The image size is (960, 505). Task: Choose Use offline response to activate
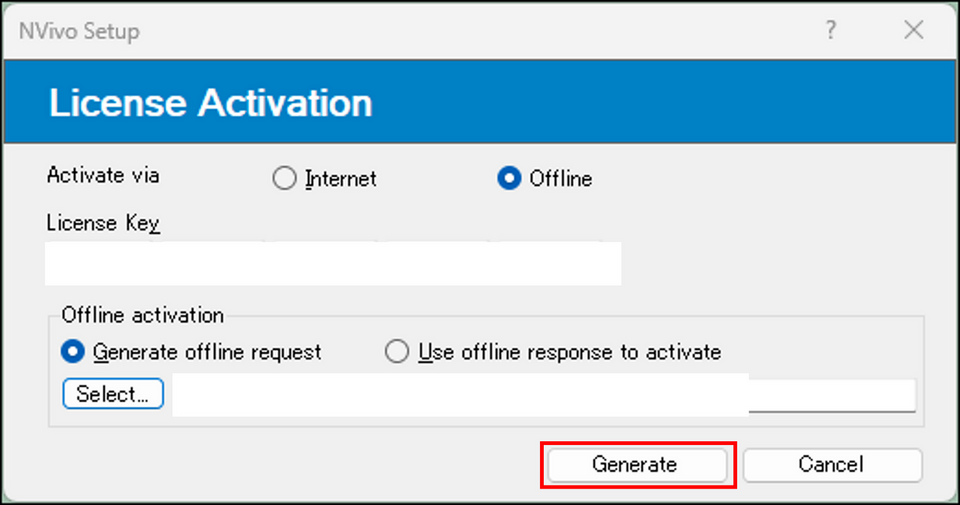[397, 352]
